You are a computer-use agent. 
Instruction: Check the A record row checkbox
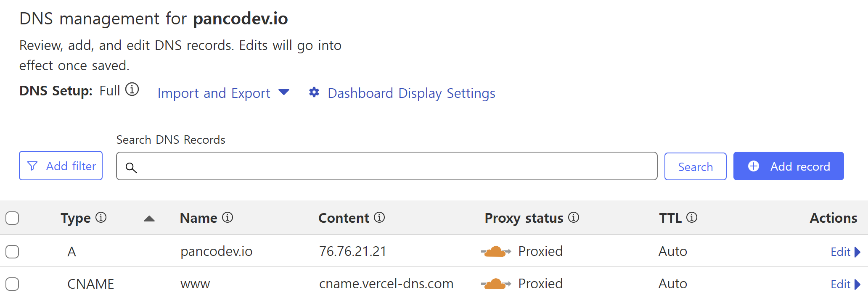[12, 252]
